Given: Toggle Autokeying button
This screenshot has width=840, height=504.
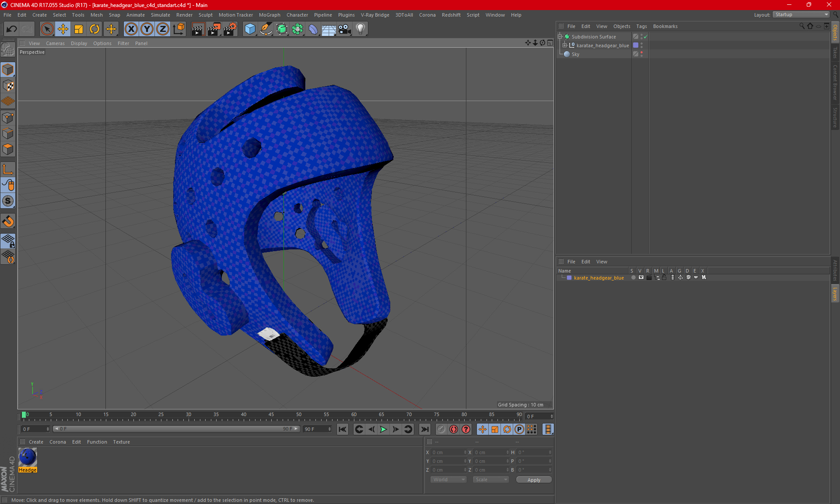Looking at the screenshot, I should tap(454, 429).
